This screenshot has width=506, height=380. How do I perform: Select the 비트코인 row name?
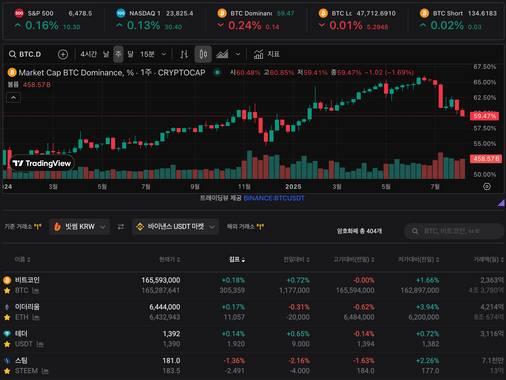[x=27, y=280]
